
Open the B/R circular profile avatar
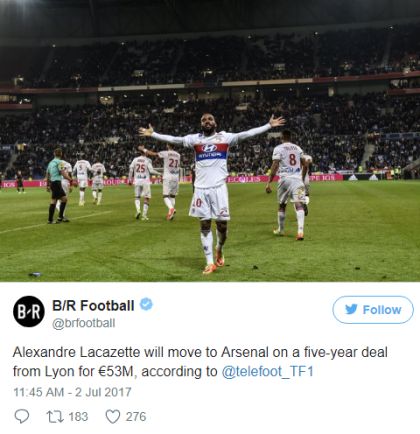[x=29, y=311]
